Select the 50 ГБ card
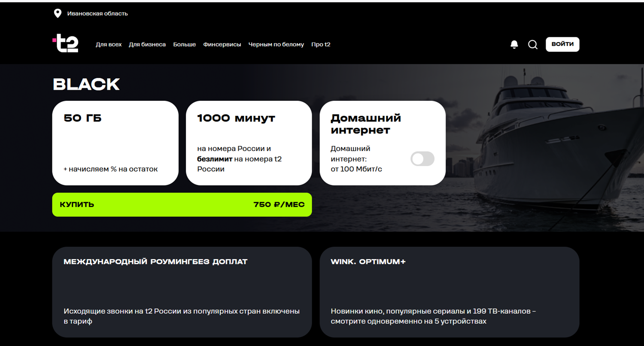Image resolution: width=644 pixels, height=346 pixels. [115, 143]
